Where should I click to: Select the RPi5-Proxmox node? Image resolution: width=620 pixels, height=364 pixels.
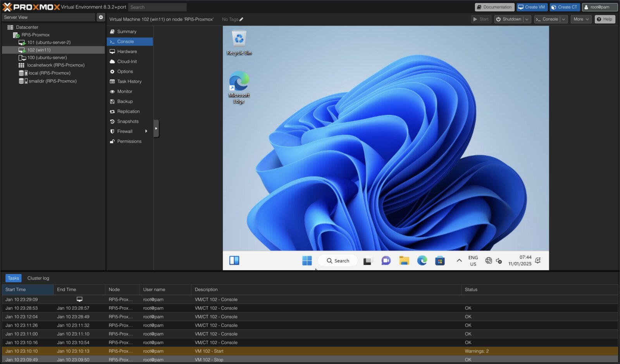35,35
